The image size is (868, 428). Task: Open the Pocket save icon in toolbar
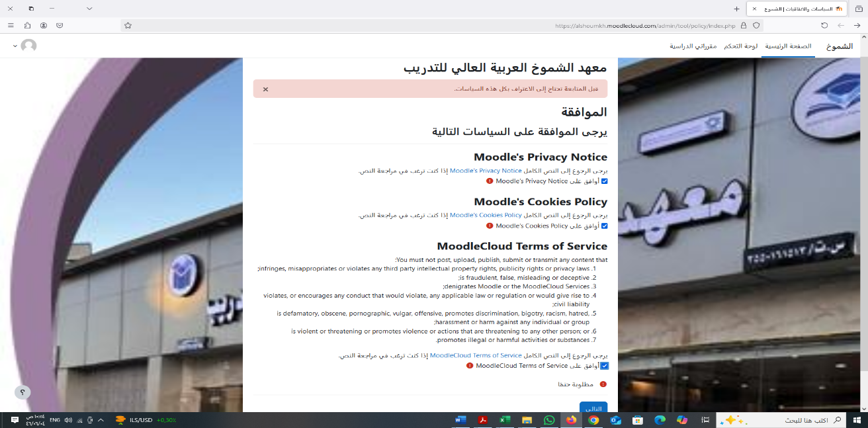click(x=60, y=25)
